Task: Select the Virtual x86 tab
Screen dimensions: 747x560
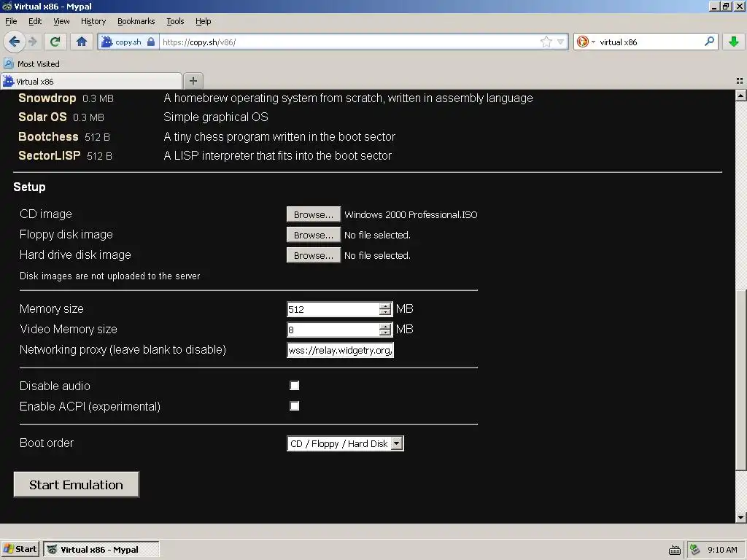Action: [91, 82]
